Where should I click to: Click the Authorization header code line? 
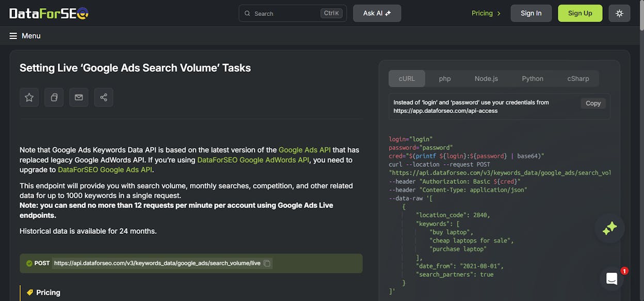(455, 181)
